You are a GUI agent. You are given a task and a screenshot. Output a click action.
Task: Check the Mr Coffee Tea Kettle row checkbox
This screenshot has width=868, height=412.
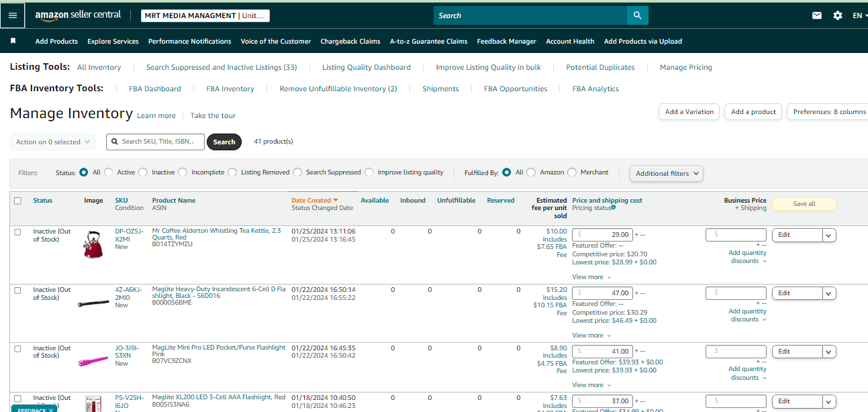(17, 231)
